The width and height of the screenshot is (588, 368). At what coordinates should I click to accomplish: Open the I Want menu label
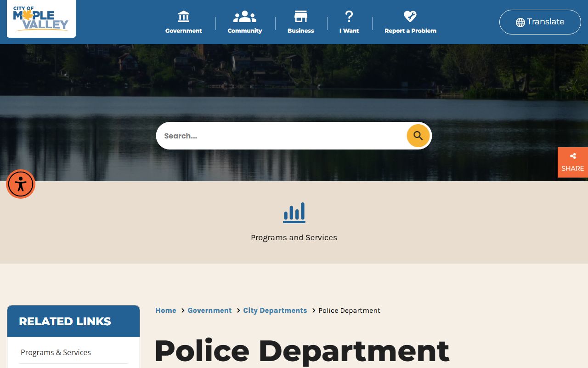tap(349, 31)
